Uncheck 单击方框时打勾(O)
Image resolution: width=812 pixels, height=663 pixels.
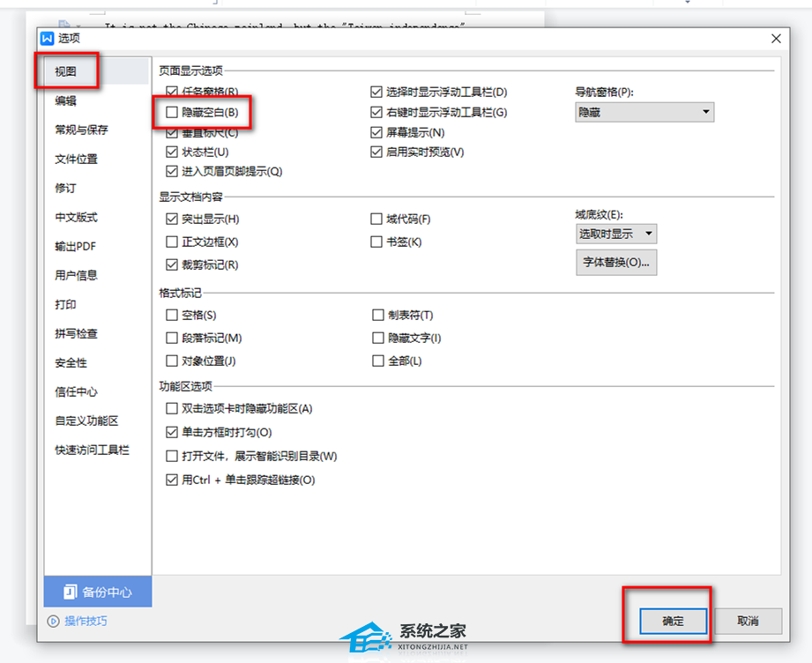coord(171,431)
